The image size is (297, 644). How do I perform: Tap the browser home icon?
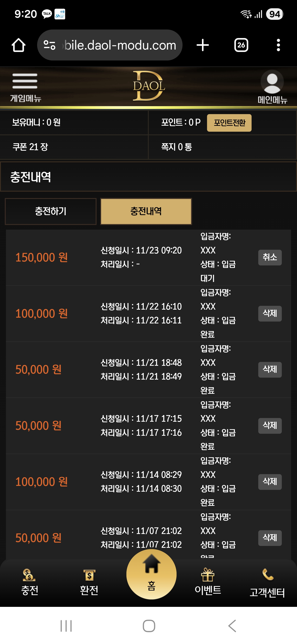click(19, 45)
